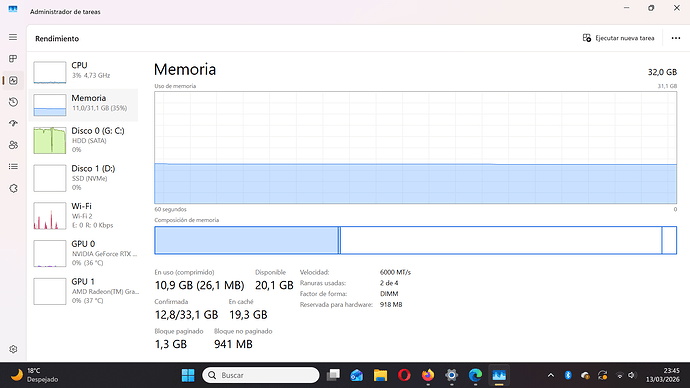Click the '941 MB' non-paged pool value

(x=233, y=344)
